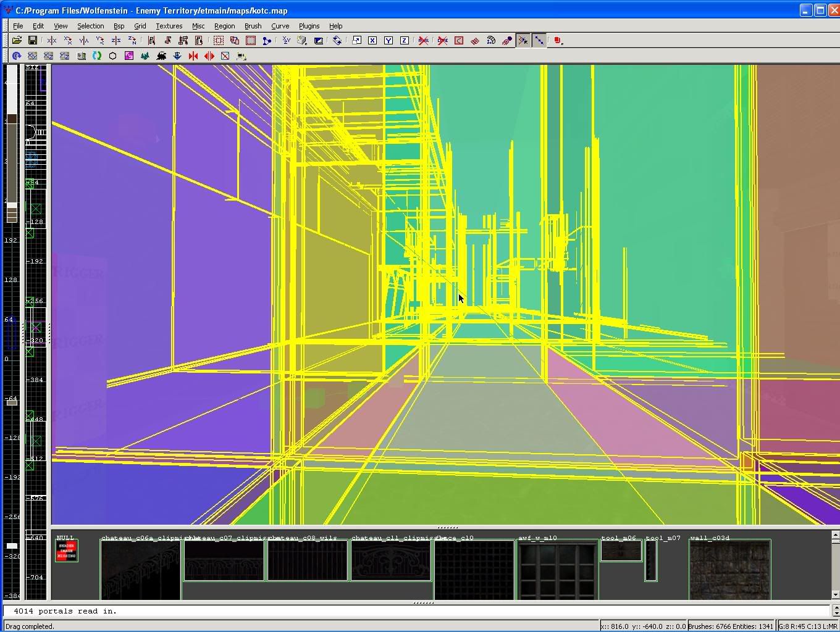Click the green circular arrows icon
This screenshot has width=840, height=632.
click(x=97, y=56)
